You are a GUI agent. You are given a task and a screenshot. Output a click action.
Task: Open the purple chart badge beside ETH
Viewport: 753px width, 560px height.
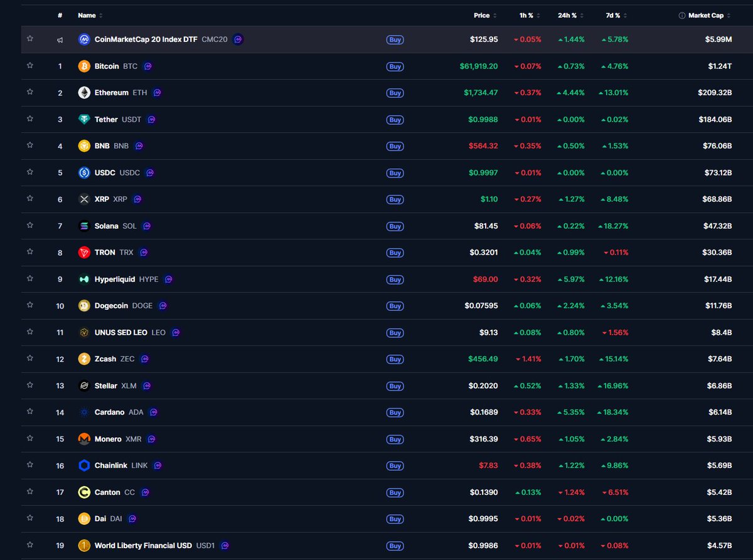pos(157,93)
